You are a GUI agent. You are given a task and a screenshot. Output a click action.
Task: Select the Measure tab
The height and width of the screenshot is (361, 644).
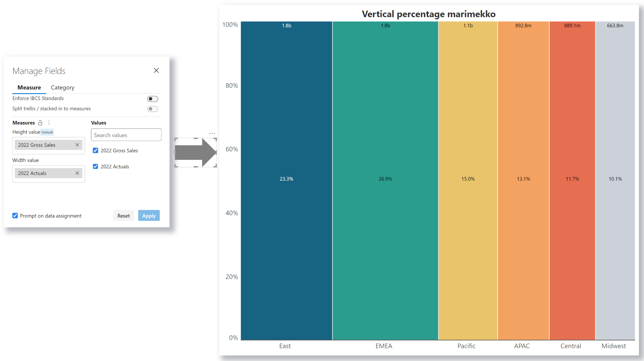[29, 88]
